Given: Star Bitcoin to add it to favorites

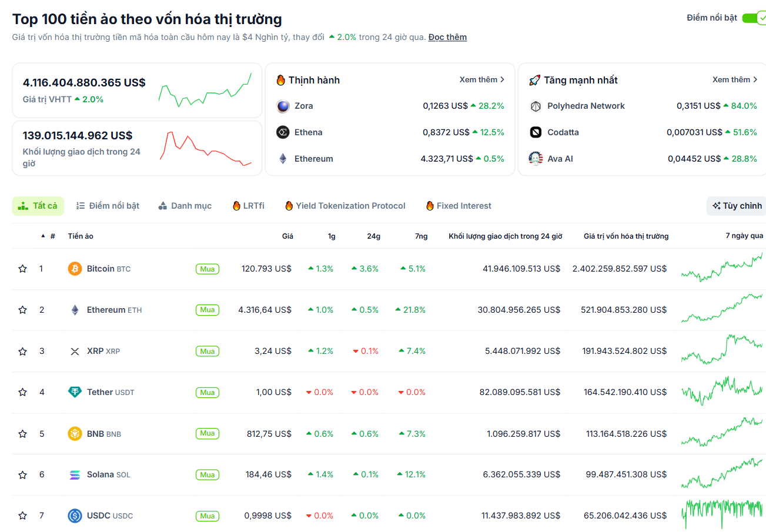Looking at the screenshot, I should (x=22, y=268).
